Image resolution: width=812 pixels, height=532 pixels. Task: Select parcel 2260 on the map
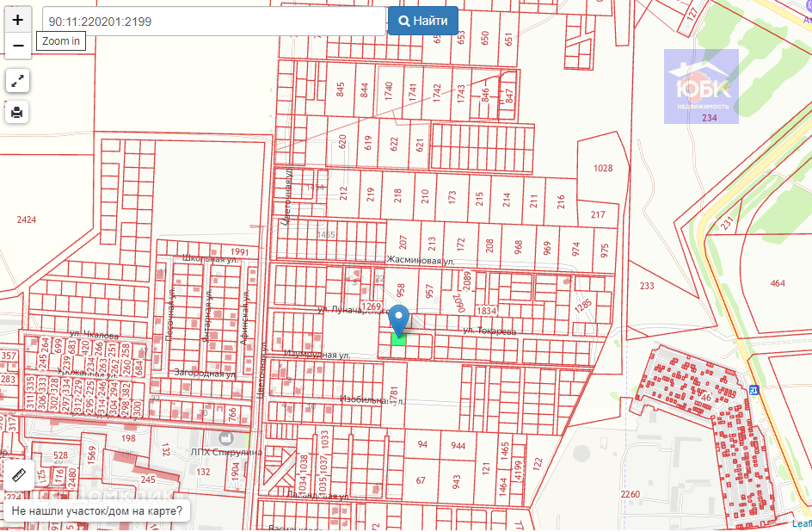pos(631,494)
